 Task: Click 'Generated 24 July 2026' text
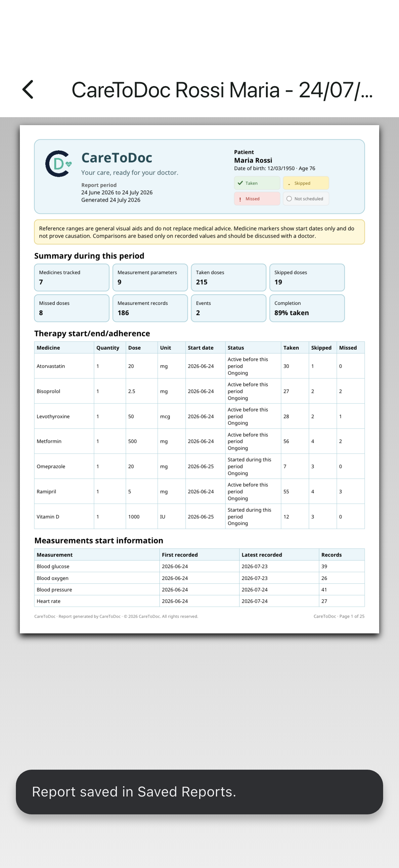111,200
